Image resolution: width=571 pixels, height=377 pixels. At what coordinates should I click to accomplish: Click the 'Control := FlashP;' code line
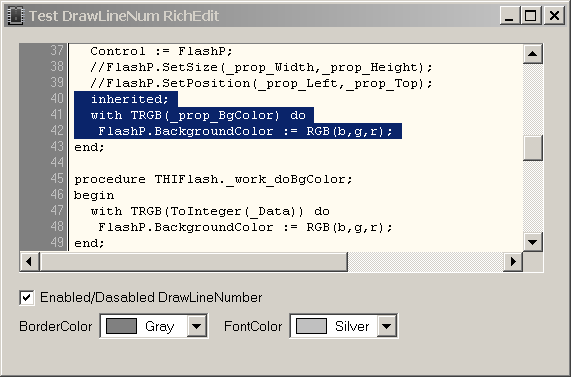point(161,51)
